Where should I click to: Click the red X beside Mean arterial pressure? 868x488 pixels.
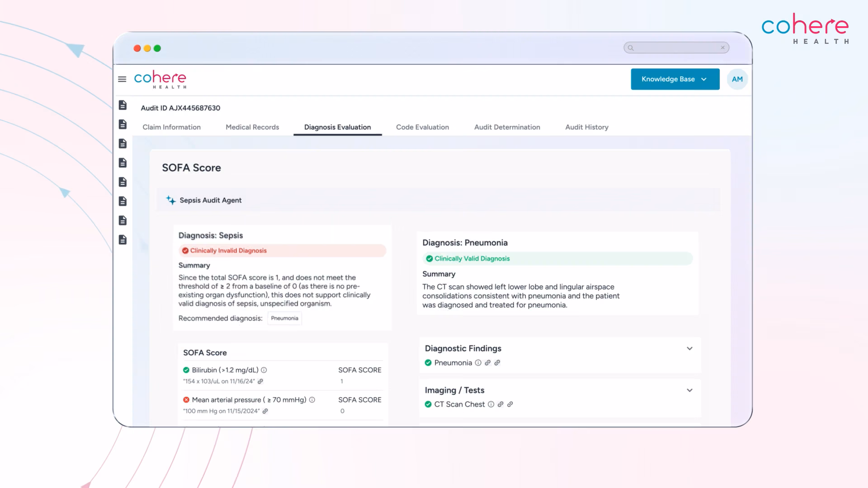pos(186,399)
